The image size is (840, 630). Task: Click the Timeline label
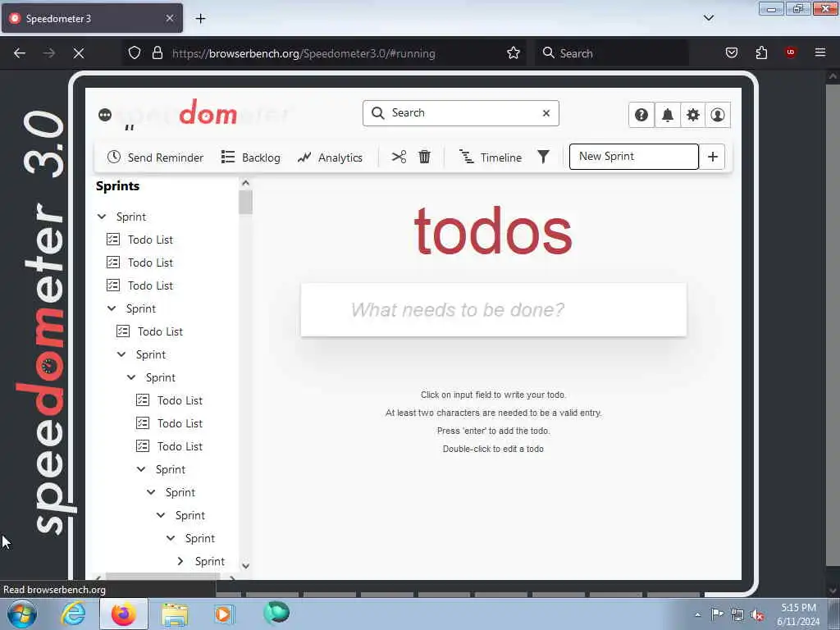(501, 157)
